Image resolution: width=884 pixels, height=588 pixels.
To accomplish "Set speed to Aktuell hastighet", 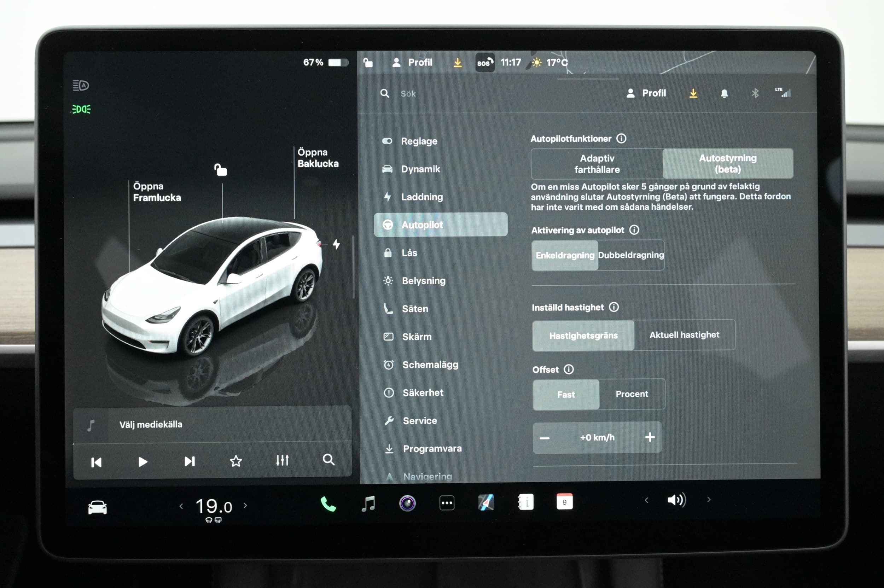I will coord(685,335).
